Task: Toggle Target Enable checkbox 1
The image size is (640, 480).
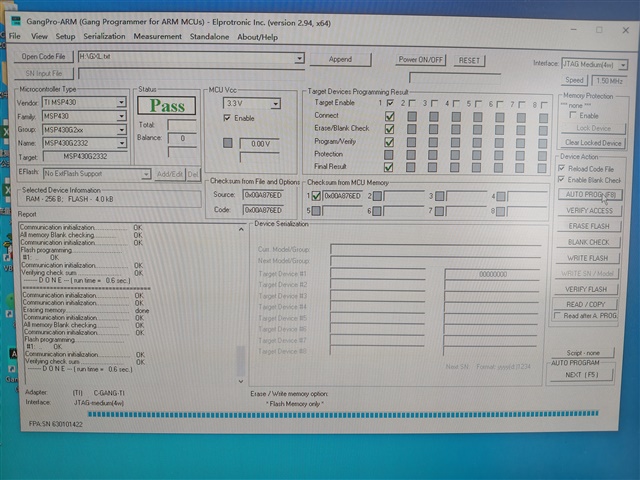Action: pos(390,103)
